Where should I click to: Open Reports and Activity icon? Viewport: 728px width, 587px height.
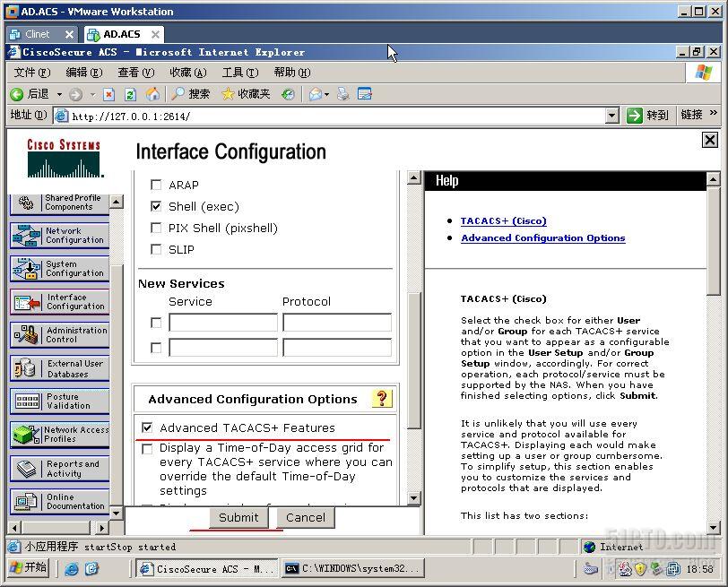26,468
